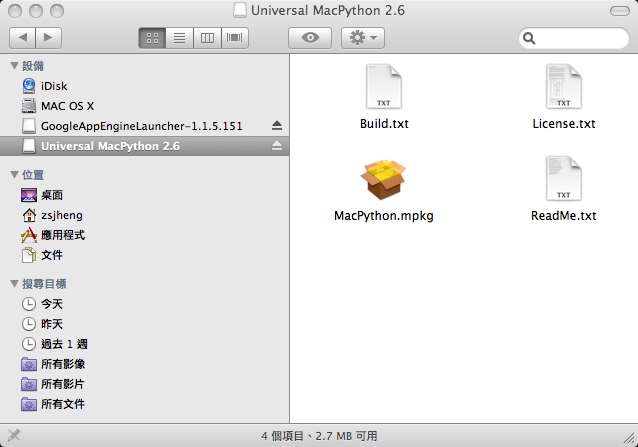Select the License.txt file icon

coord(564,86)
